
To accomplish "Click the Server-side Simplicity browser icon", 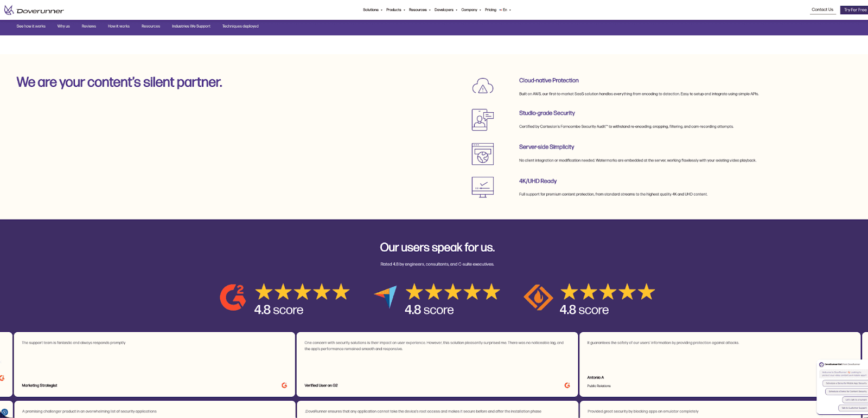I will point(482,154).
